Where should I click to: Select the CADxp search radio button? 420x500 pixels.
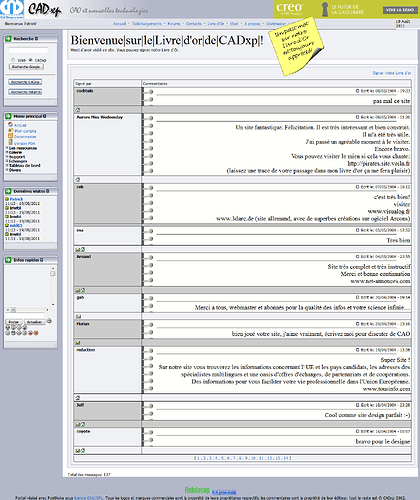[31, 60]
